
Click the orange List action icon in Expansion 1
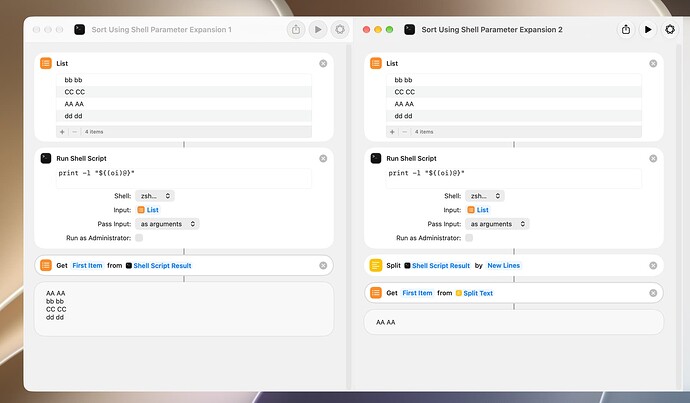click(x=46, y=63)
